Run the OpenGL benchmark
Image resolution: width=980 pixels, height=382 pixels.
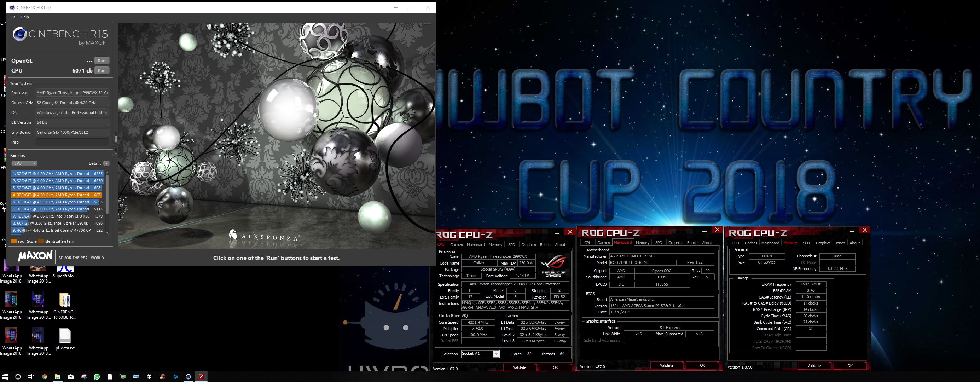(102, 61)
